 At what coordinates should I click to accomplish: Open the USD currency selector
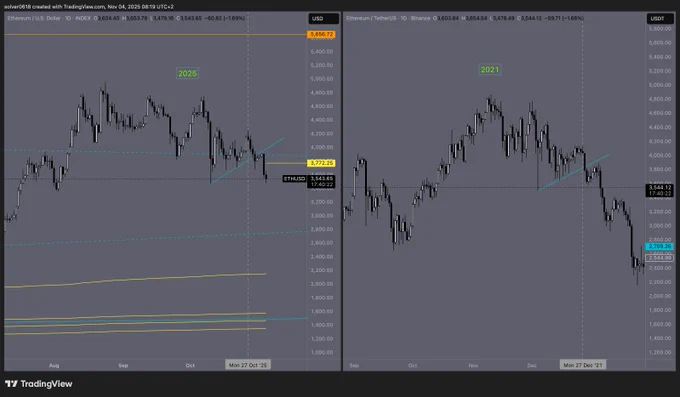click(x=324, y=19)
